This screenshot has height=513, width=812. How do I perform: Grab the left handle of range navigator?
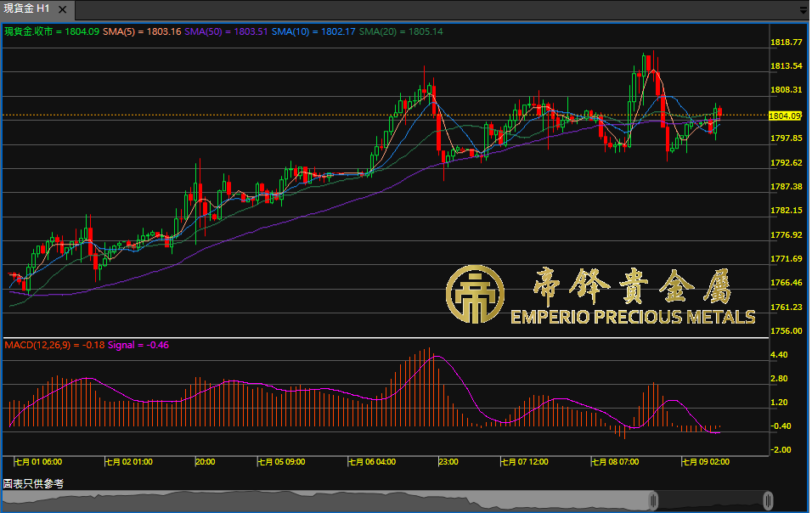653,500
